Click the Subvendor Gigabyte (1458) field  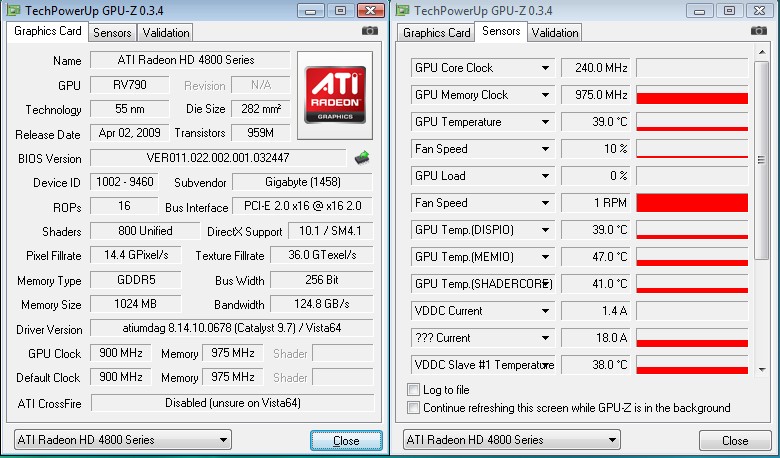click(x=302, y=182)
